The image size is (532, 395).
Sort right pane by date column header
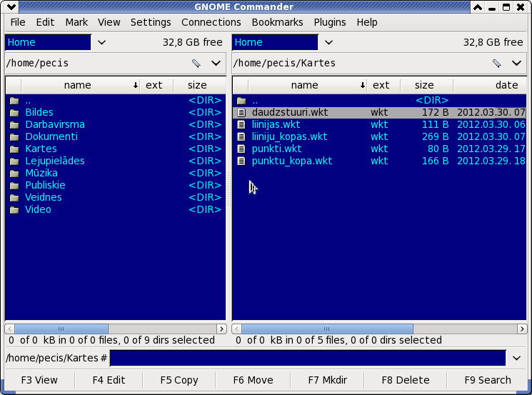point(490,85)
